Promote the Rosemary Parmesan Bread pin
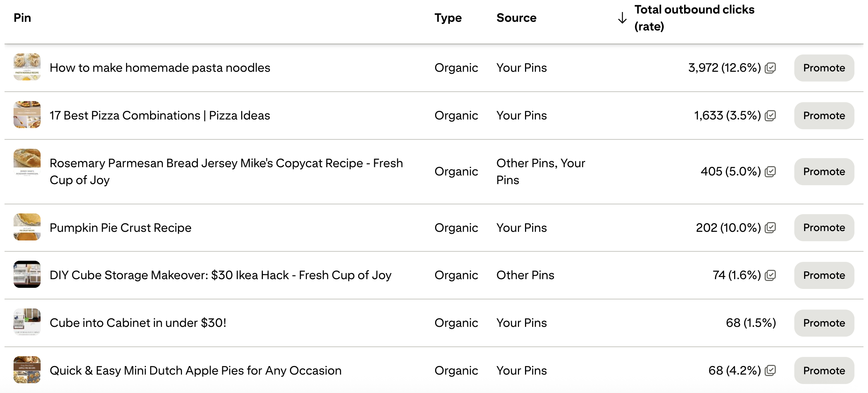 point(824,172)
